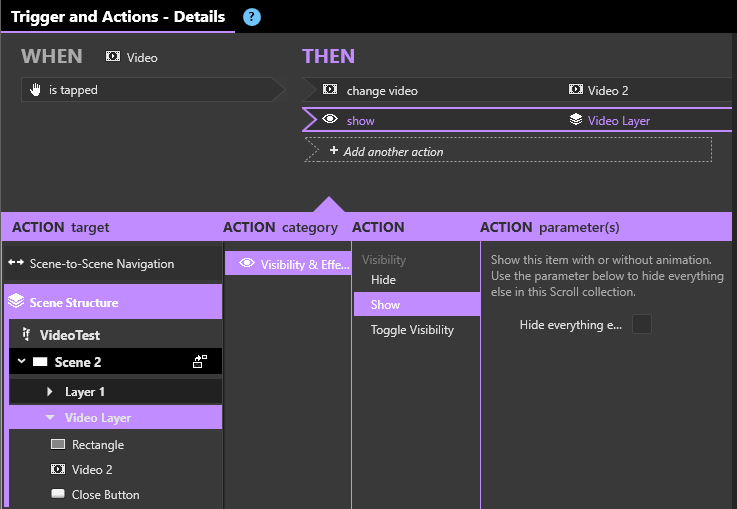The image size is (737, 509).
Task: Click the layers icon beside Video Layer target
Action: coord(576,119)
